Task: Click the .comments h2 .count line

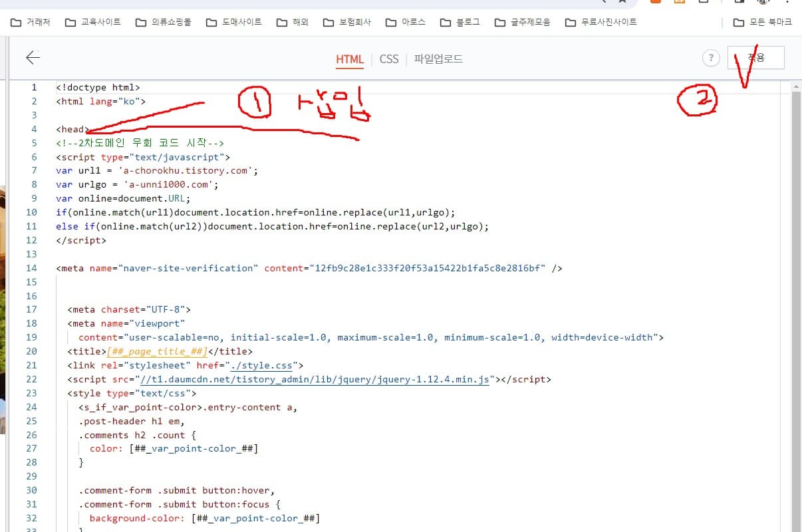Action: click(137, 435)
